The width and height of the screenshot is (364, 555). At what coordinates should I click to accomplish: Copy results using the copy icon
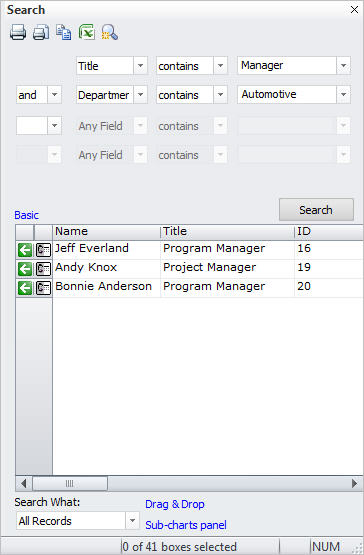coord(64,32)
